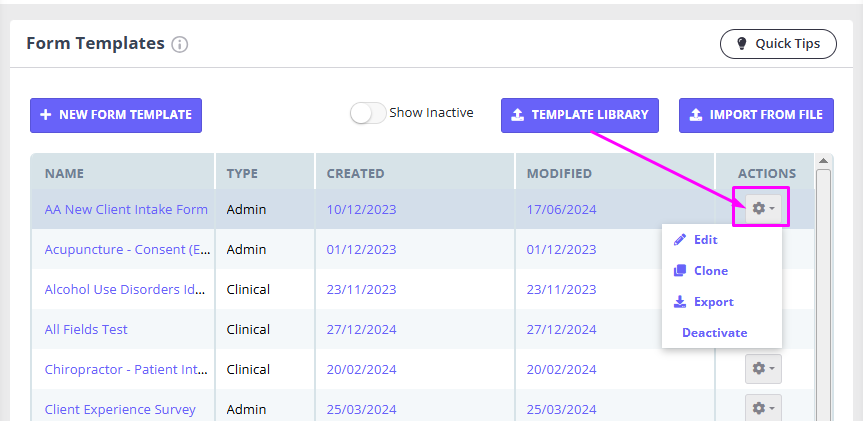Click the table scrollbar up arrow
Viewport: 863px width, 421px height.
click(x=823, y=161)
